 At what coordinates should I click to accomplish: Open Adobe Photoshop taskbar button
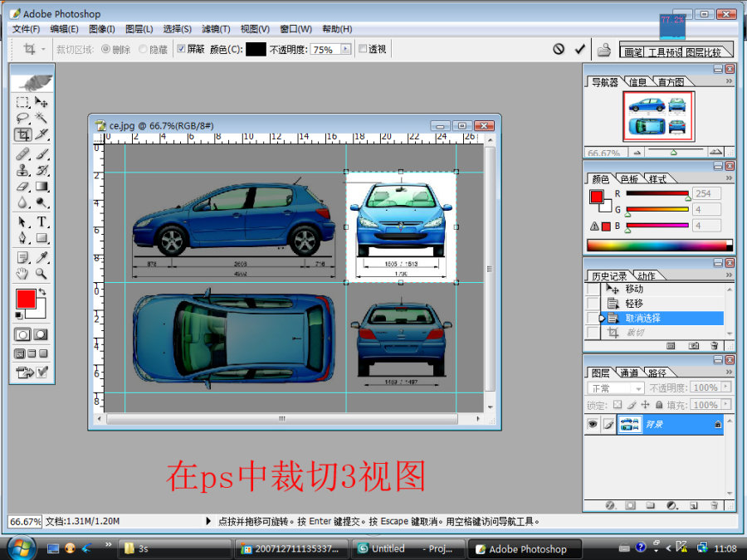[525, 549]
